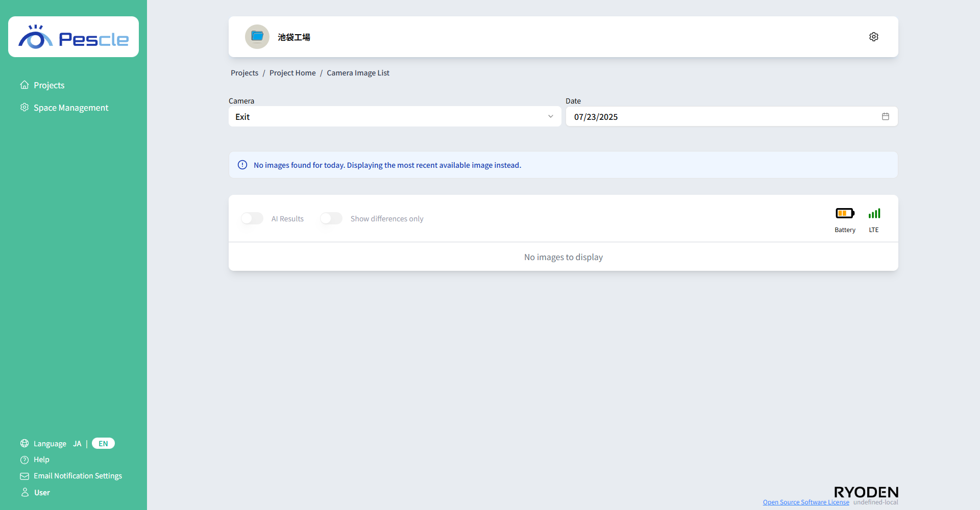Expand the Camera dropdown showing Exit

388,117
